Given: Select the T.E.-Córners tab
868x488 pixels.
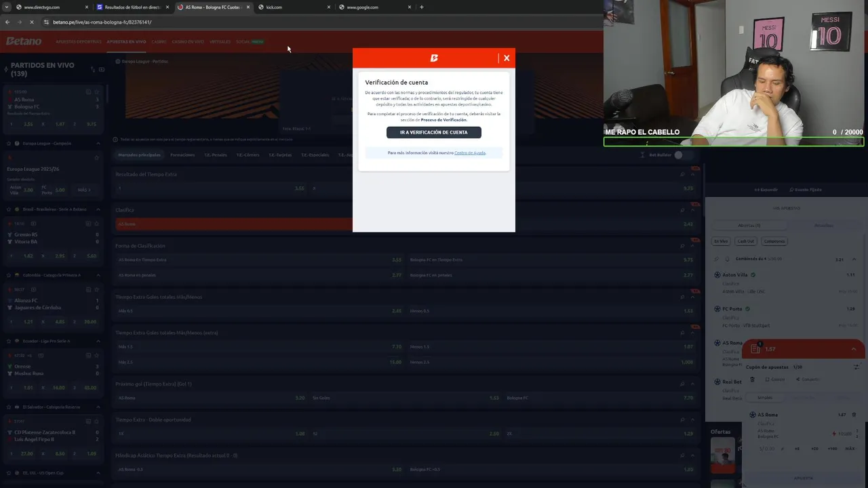Looking at the screenshot, I should tap(248, 155).
